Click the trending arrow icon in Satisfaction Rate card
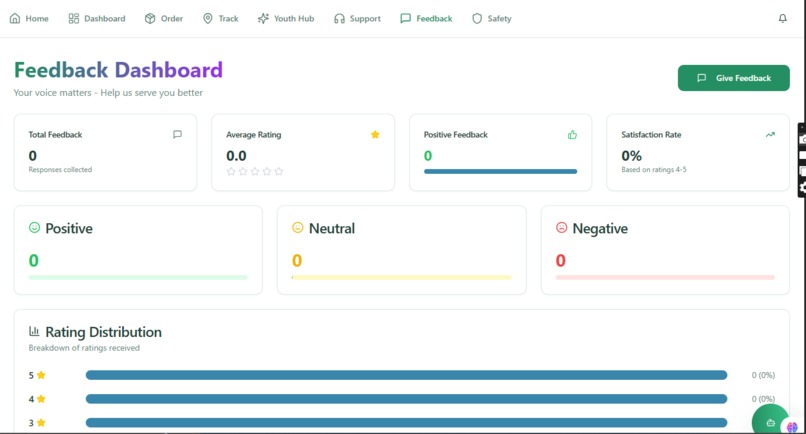 point(770,135)
